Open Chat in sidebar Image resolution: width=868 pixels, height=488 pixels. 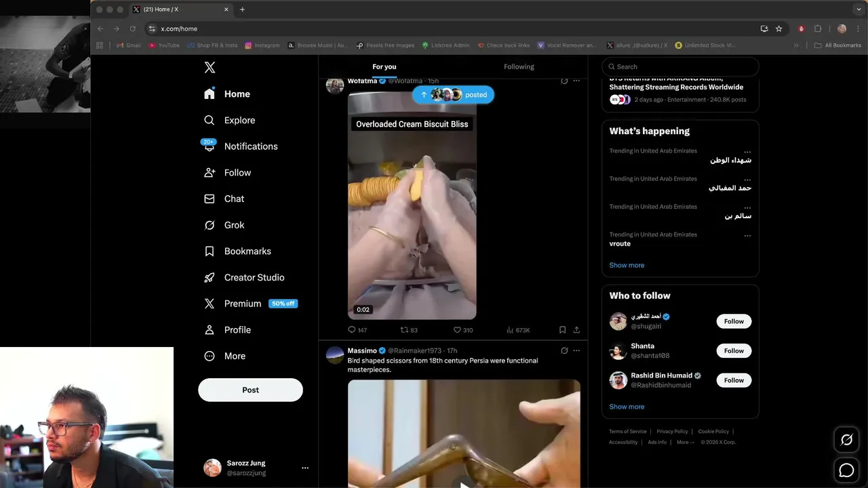(x=224, y=199)
